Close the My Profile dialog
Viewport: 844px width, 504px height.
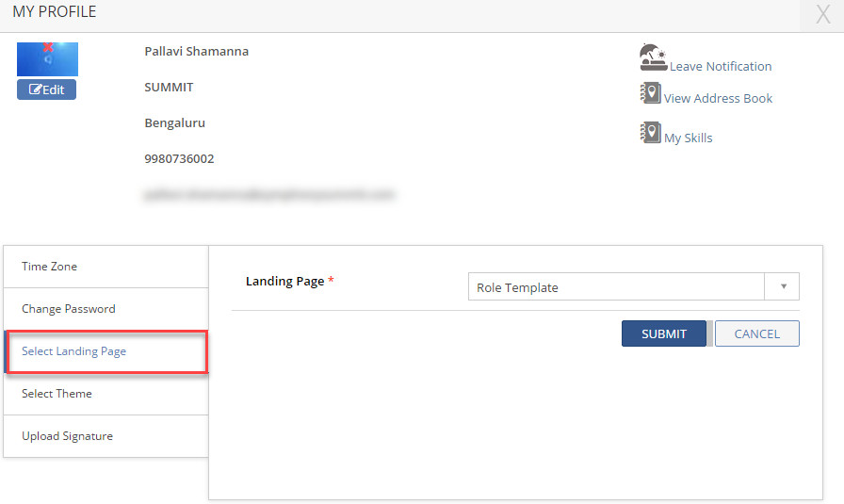click(x=822, y=14)
